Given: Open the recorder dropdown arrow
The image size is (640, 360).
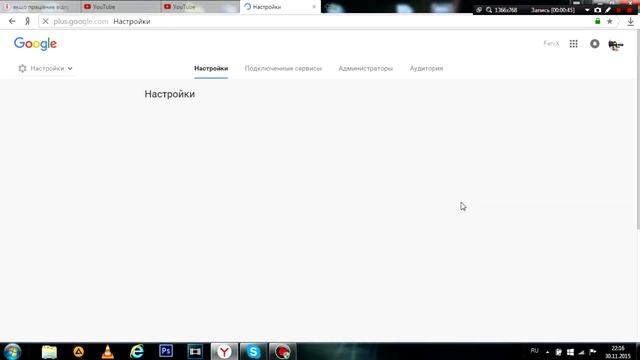Looking at the screenshot, I should coord(587,10).
